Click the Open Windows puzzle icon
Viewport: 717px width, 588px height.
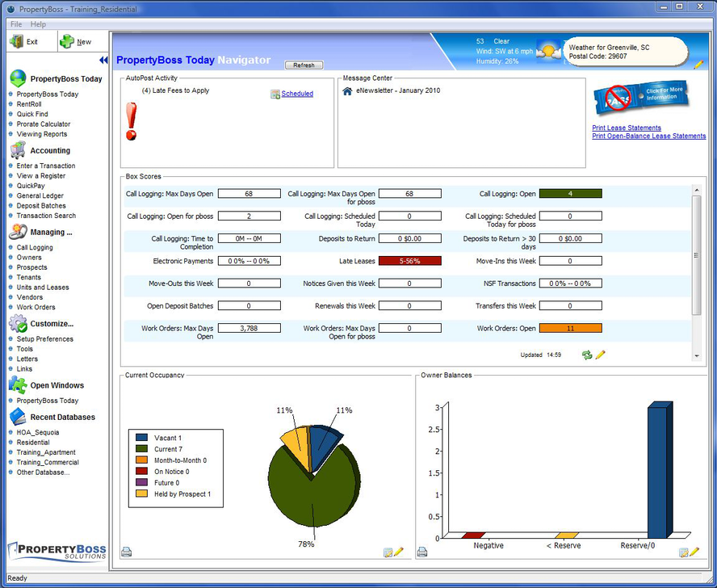pos(18,385)
